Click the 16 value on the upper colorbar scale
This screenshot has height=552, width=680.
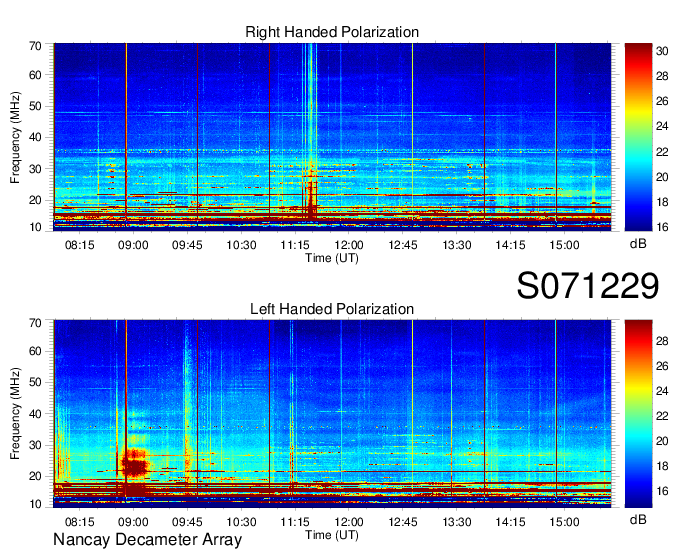[662, 227]
